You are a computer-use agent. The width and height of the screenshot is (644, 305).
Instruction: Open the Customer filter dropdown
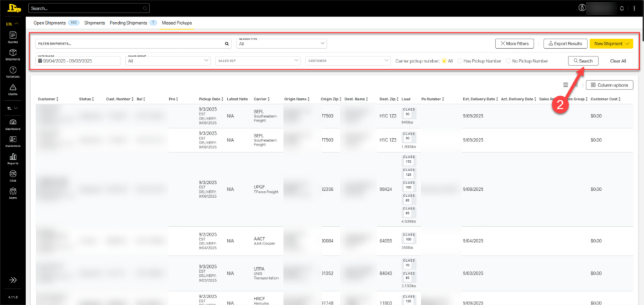click(x=348, y=60)
